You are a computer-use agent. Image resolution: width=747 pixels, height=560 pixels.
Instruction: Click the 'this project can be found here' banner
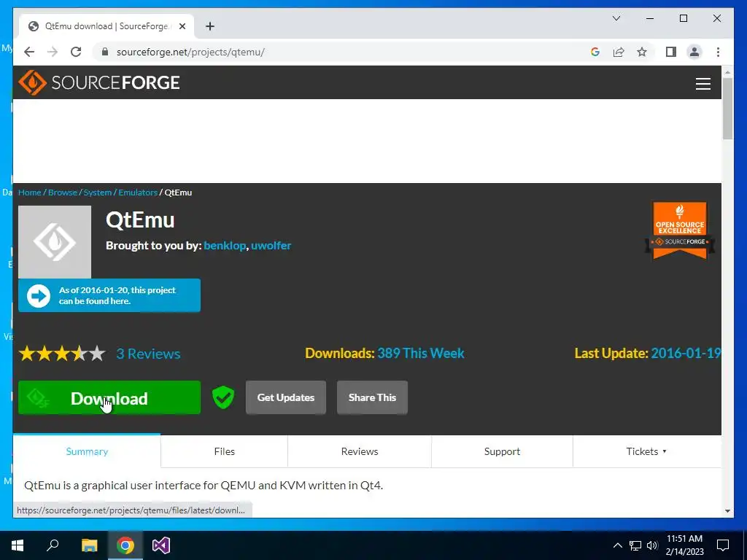[x=109, y=296]
